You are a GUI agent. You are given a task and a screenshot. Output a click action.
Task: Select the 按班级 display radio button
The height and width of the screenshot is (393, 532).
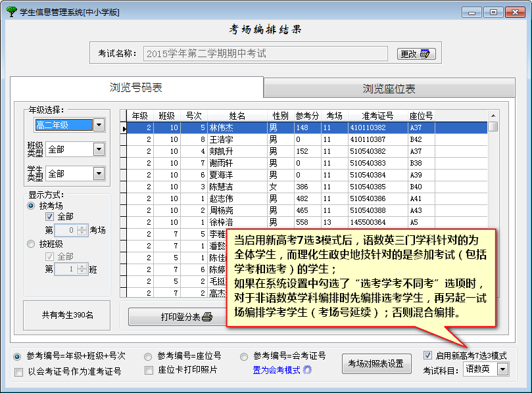(31, 244)
